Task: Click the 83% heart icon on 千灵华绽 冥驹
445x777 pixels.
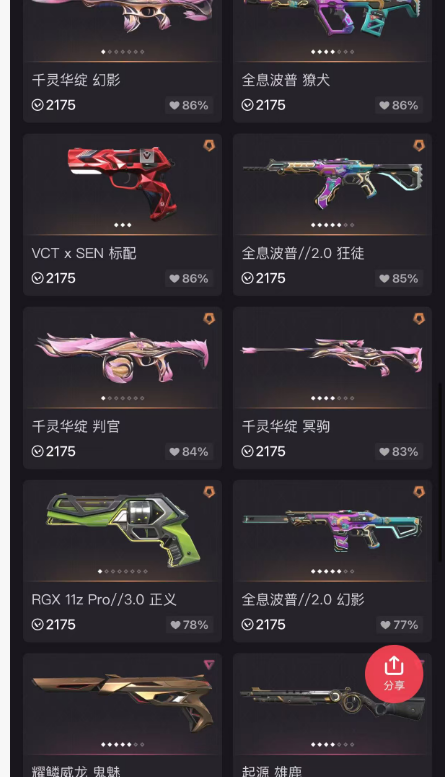Action: [385, 451]
